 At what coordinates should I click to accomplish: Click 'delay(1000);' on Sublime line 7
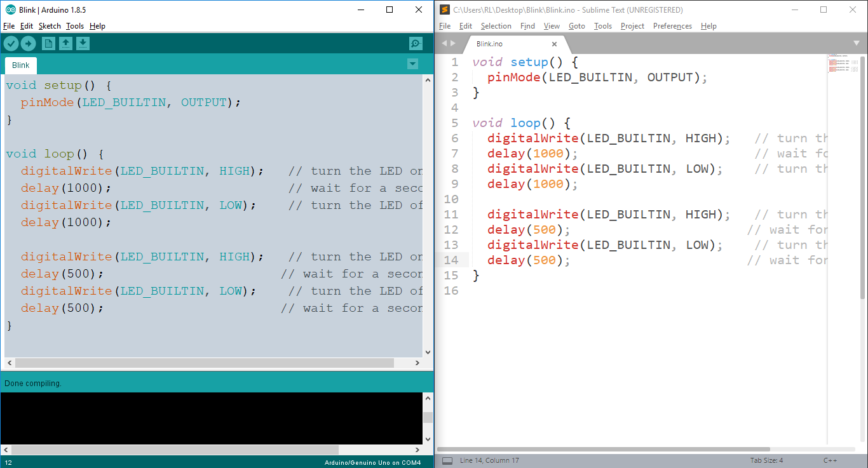tap(533, 154)
